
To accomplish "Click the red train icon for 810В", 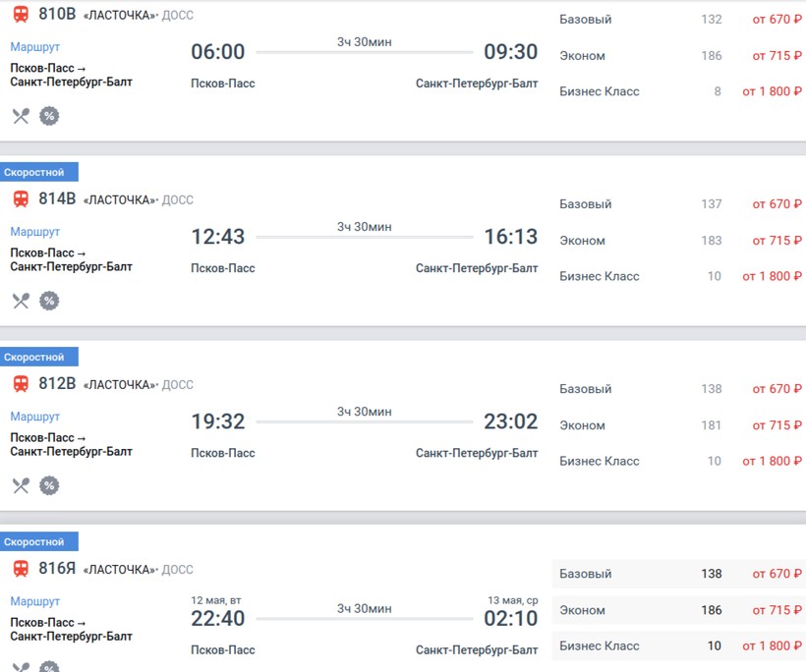I will coord(21,14).
